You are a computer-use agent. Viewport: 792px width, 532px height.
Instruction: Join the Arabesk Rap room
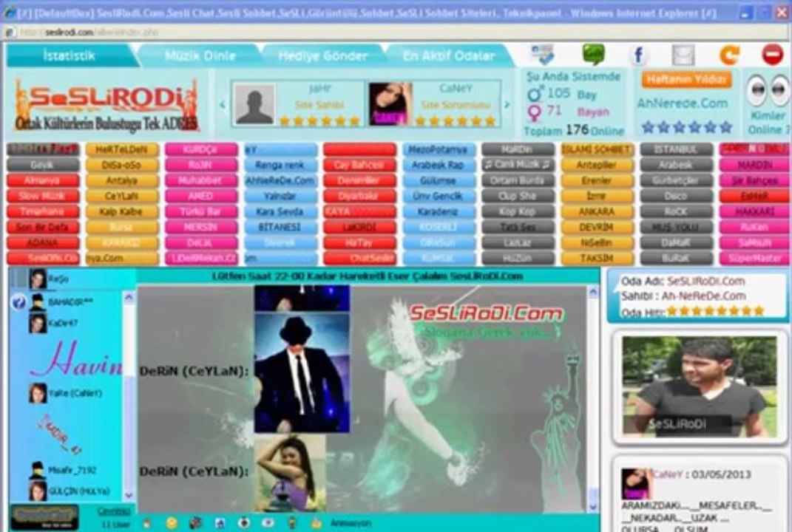439,165
